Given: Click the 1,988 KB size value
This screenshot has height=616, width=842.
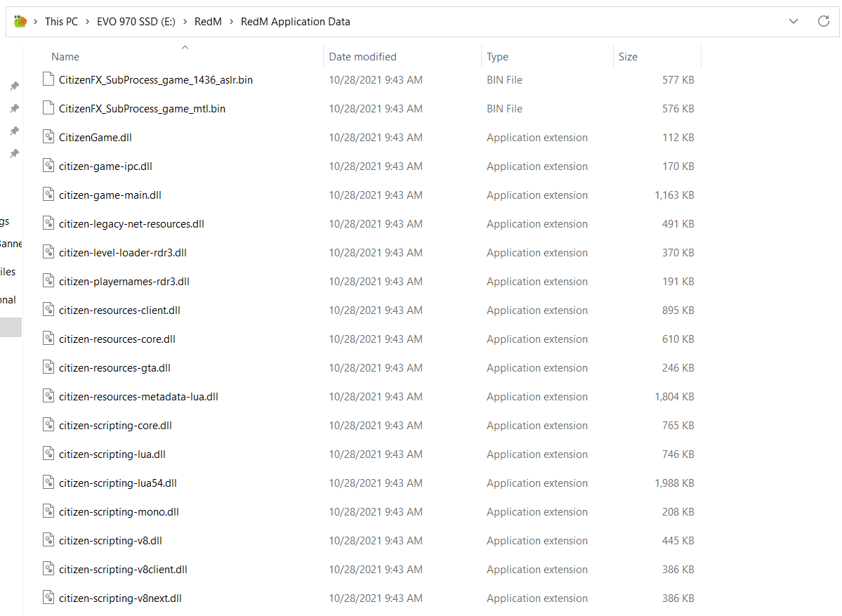Looking at the screenshot, I should (674, 483).
